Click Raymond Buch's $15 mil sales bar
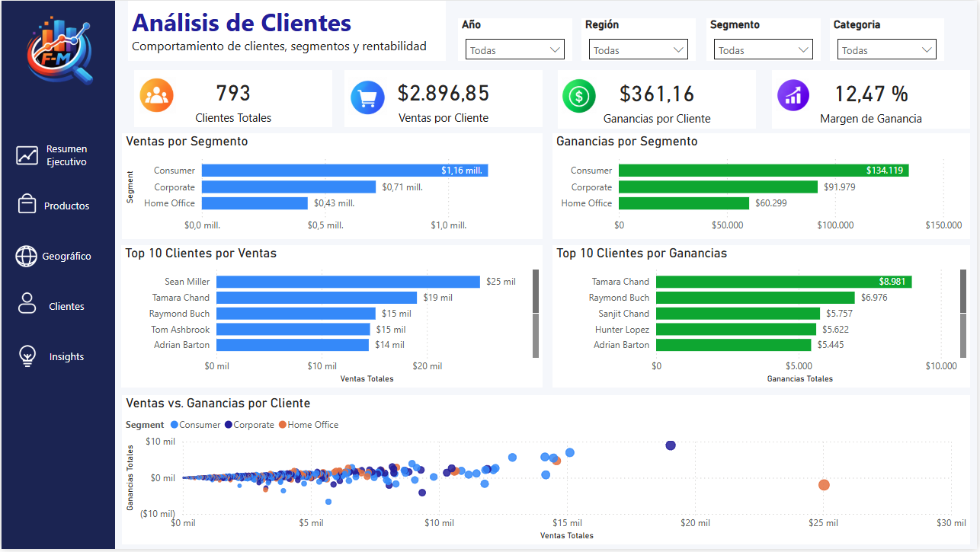 coord(296,314)
